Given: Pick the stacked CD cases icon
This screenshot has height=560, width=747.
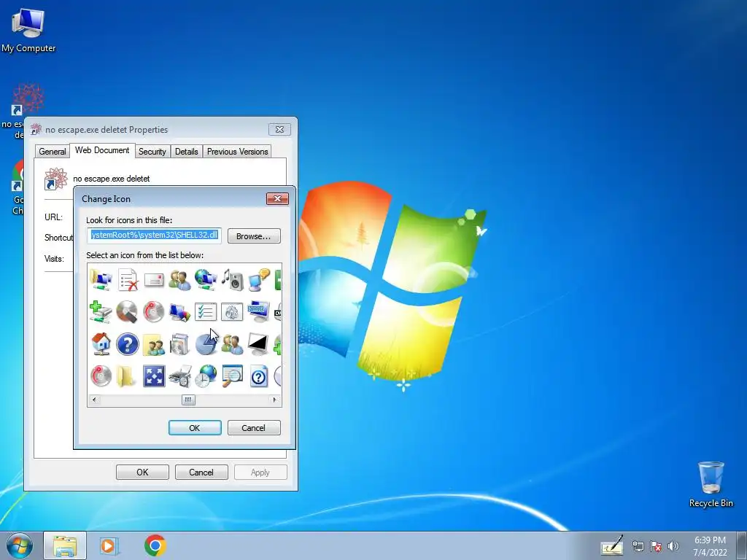Looking at the screenshot, I should [179, 344].
